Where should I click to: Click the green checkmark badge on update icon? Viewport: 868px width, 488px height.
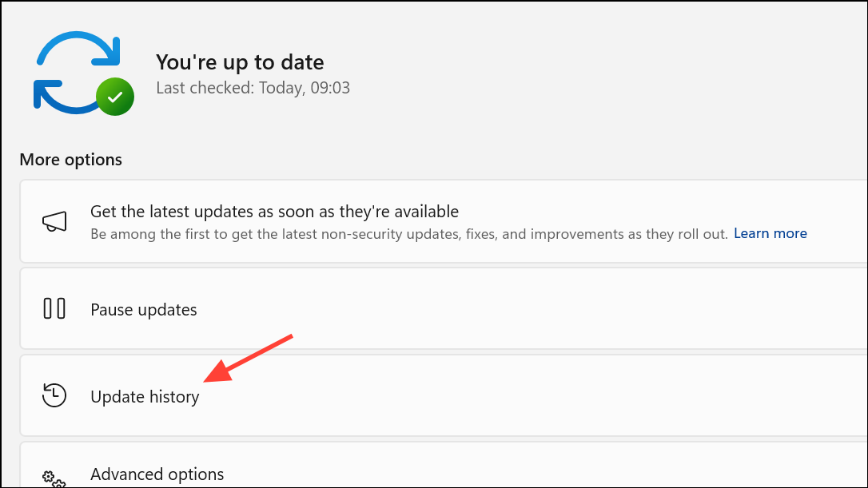[x=114, y=96]
